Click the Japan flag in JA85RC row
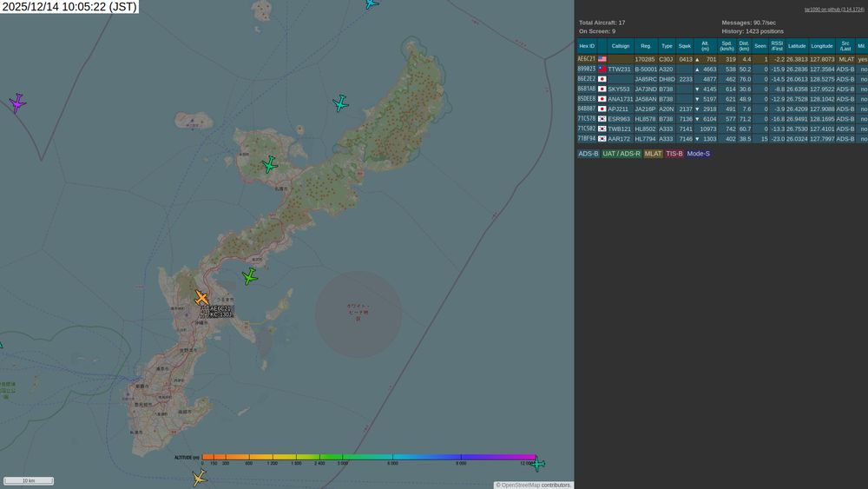This screenshot has height=489, width=868. tap(602, 79)
